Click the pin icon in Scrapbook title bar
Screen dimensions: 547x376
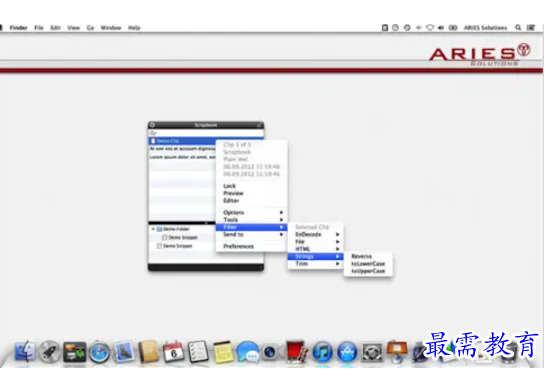click(x=259, y=125)
